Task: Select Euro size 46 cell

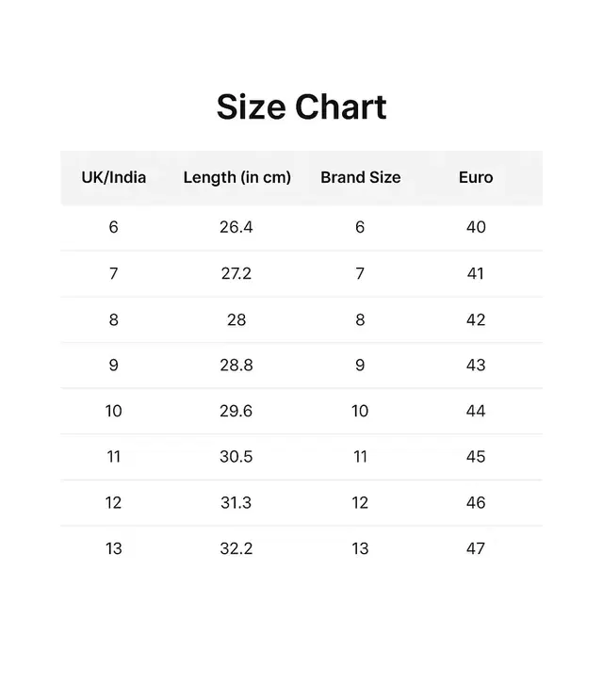Action: 476,502
